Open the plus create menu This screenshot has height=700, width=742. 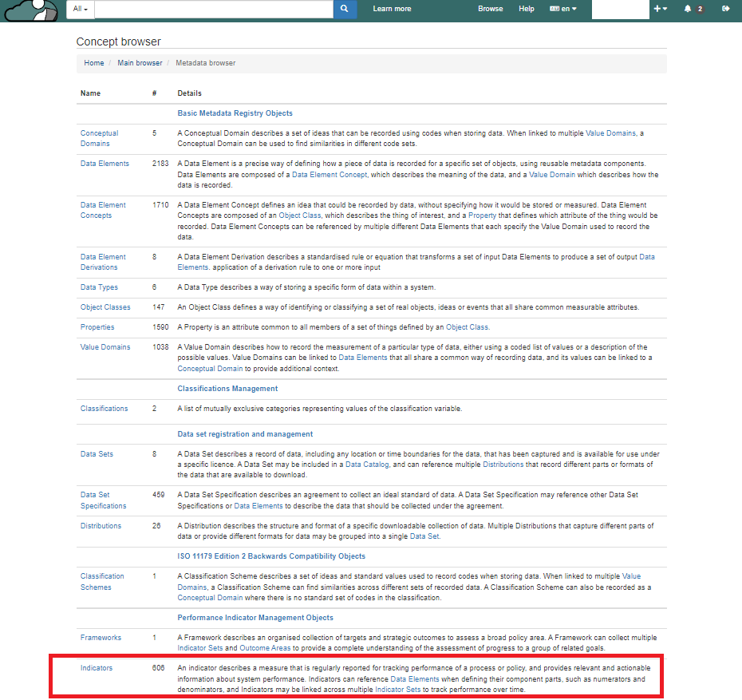660,9
